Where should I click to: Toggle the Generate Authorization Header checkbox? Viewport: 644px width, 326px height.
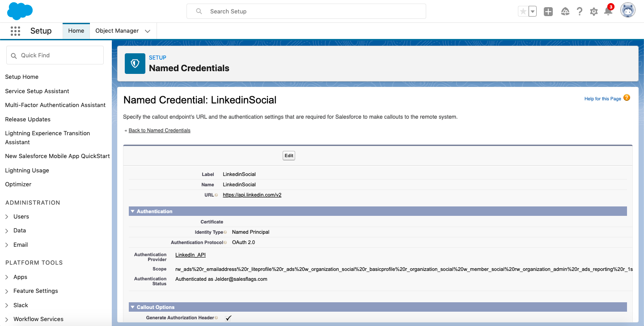tap(228, 318)
